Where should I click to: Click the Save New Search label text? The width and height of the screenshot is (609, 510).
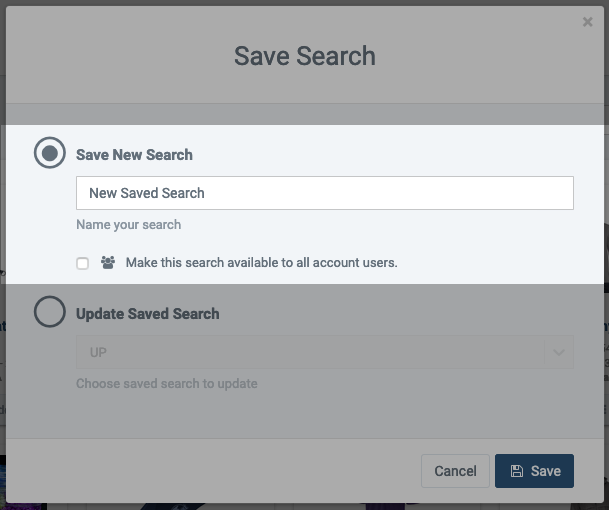[x=134, y=155]
